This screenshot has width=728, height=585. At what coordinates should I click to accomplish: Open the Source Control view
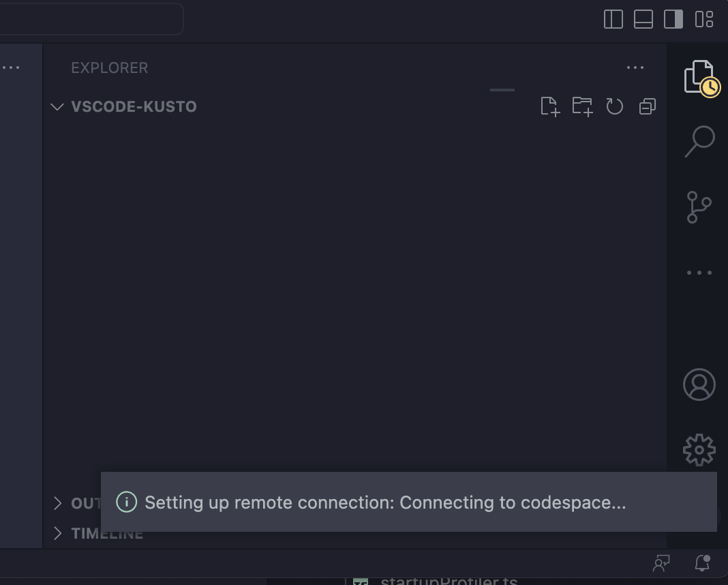[x=699, y=208]
